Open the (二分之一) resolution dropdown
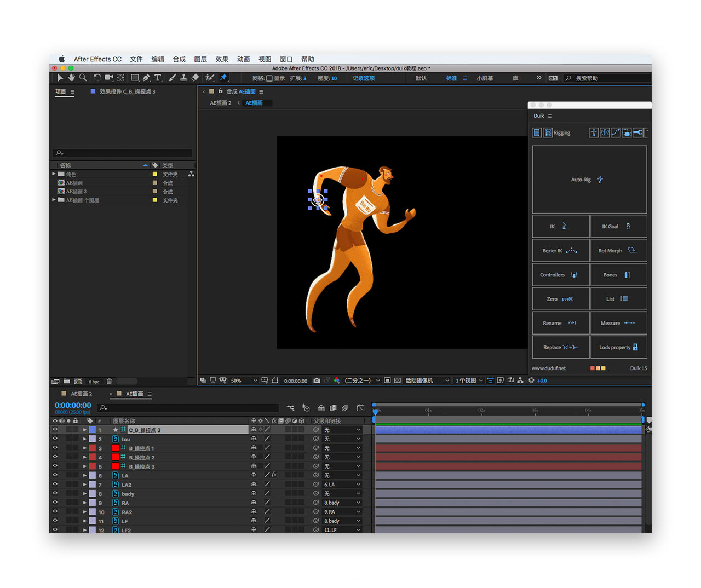701x588 pixels. click(362, 381)
